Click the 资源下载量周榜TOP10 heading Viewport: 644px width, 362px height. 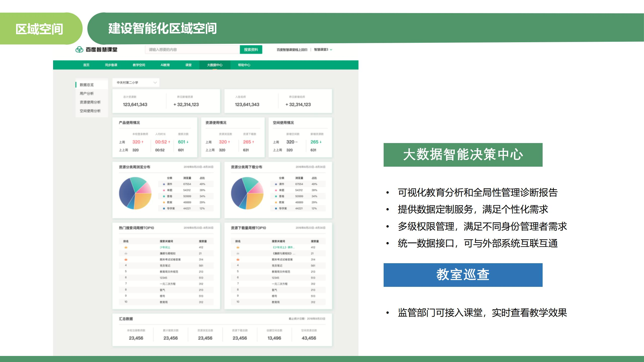248,228
